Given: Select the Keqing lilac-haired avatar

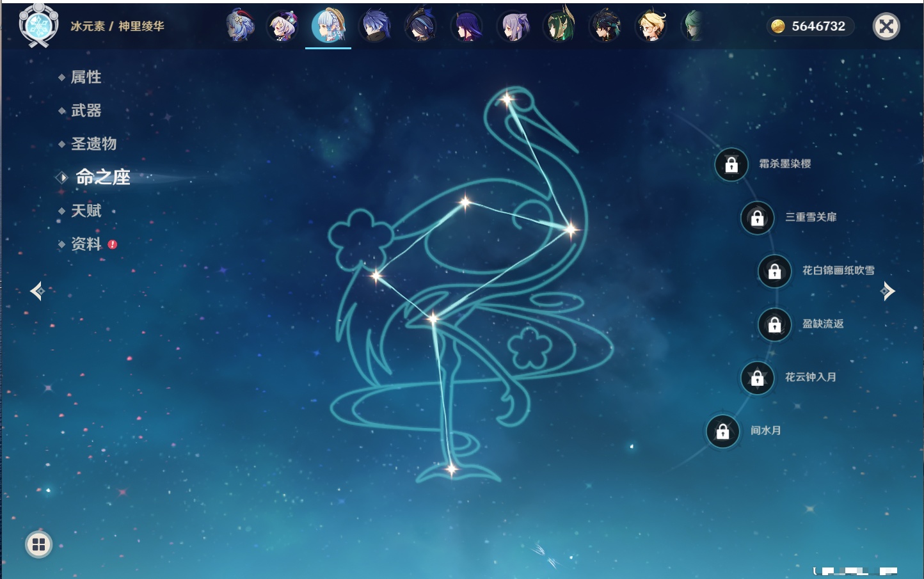Looking at the screenshot, I should click(513, 26).
